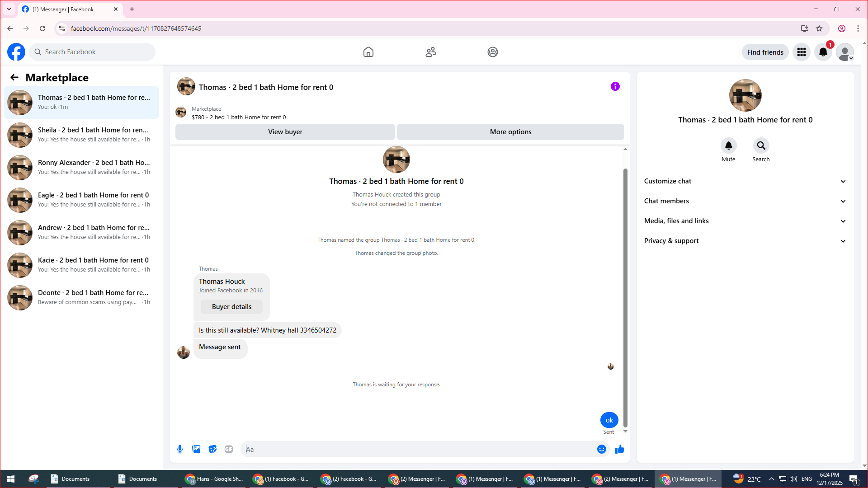Send a thumbs-up like
868x488 pixels.
[x=620, y=449]
